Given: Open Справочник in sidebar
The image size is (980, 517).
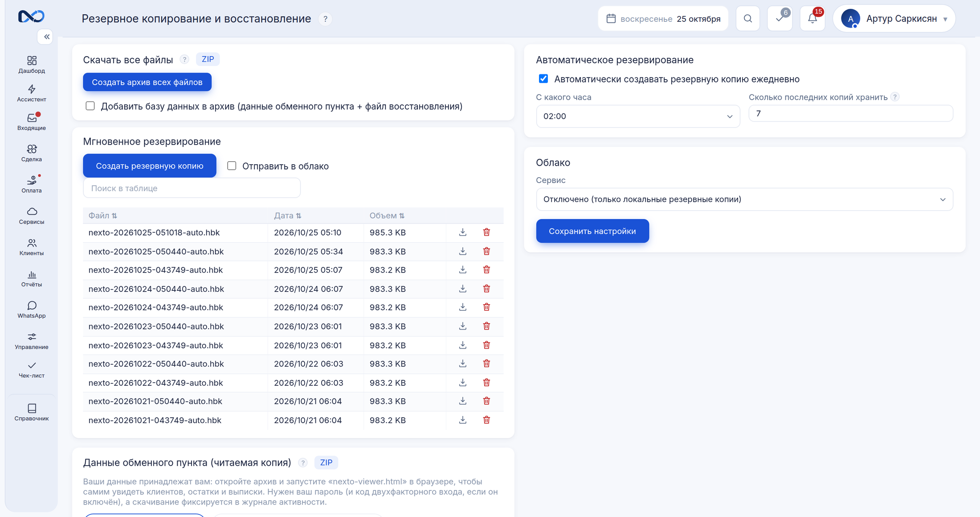Looking at the screenshot, I should 32,412.
